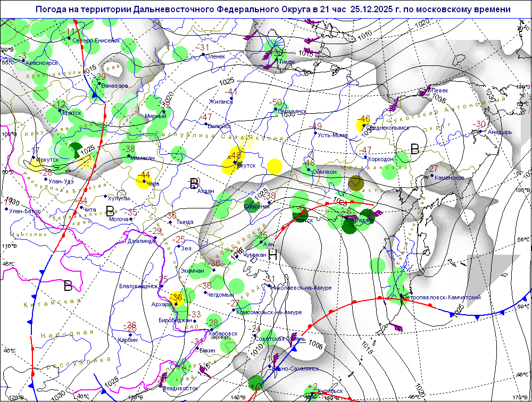Click the purple wind barb beside Магадан
Screen dimensions: 532x402
pos(375,214)
